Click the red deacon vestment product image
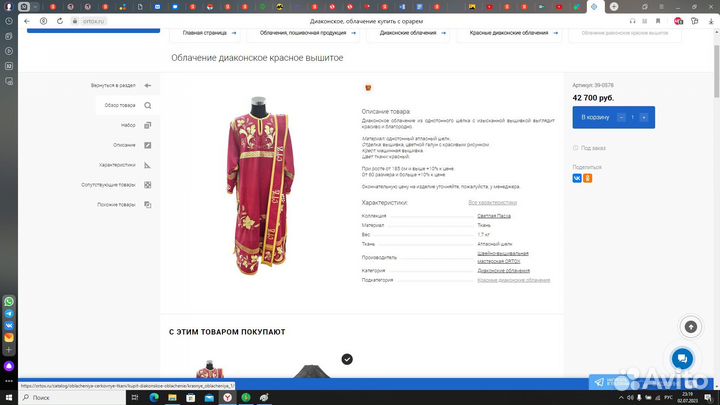Viewport: 720px width, 405px height. pyautogui.click(x=261, y=186)
